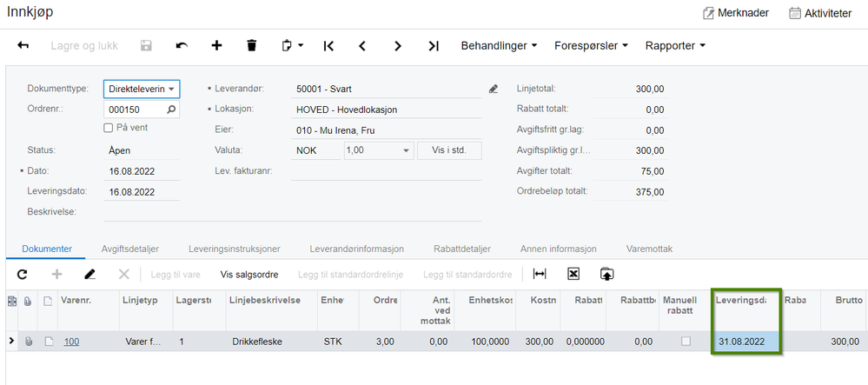Viewport: 868px width, 385px height.
Task: Toggle the På vent checkbox
Action: (x=109, y=128)
